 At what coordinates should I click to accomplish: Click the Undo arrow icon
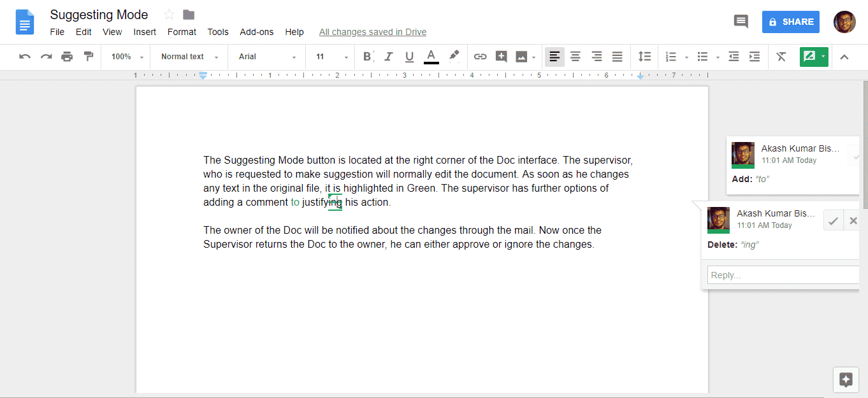coord(25,57)
